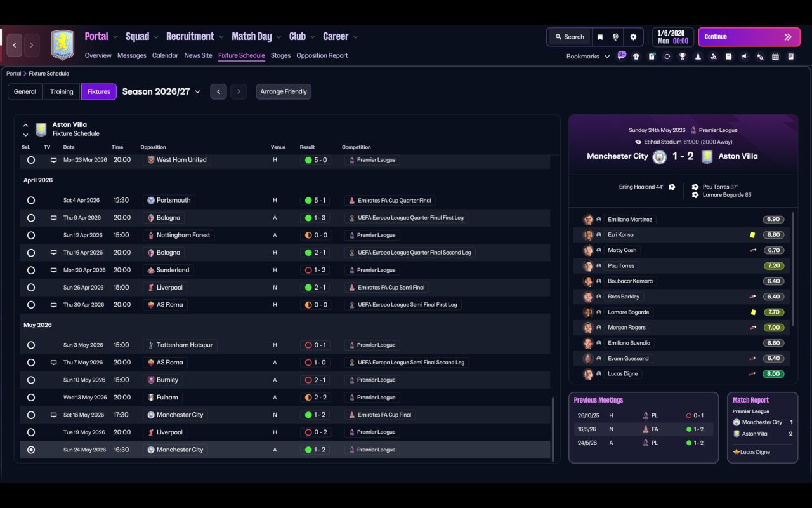Expand the Squad menu dropdown arrow
The height and width of the screenshot is (508, 812).
pyautogui.click(x=156, y=37)
